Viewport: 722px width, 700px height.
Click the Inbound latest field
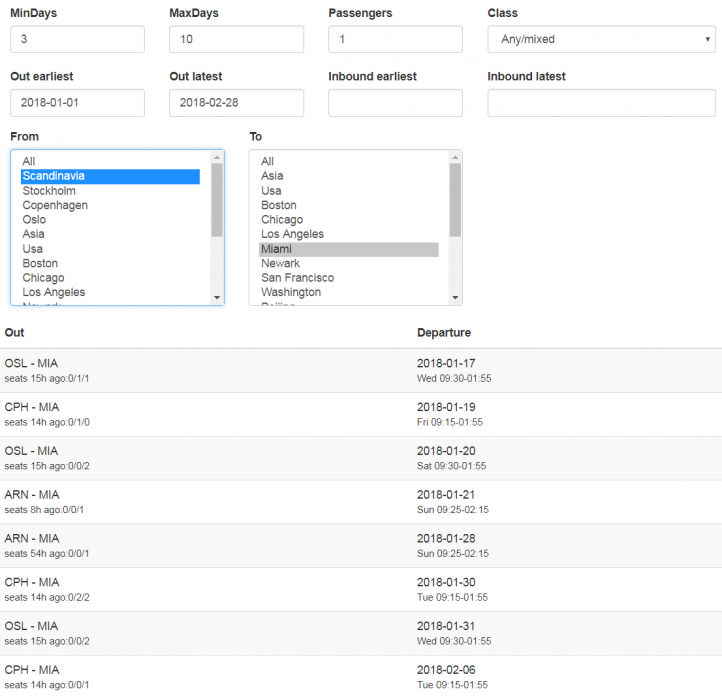601,103
